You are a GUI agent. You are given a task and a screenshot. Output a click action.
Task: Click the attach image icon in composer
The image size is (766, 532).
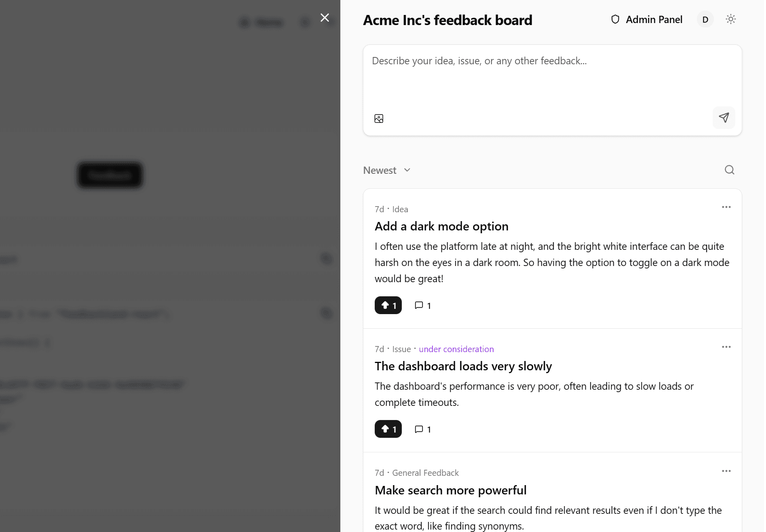coord(379,118)
